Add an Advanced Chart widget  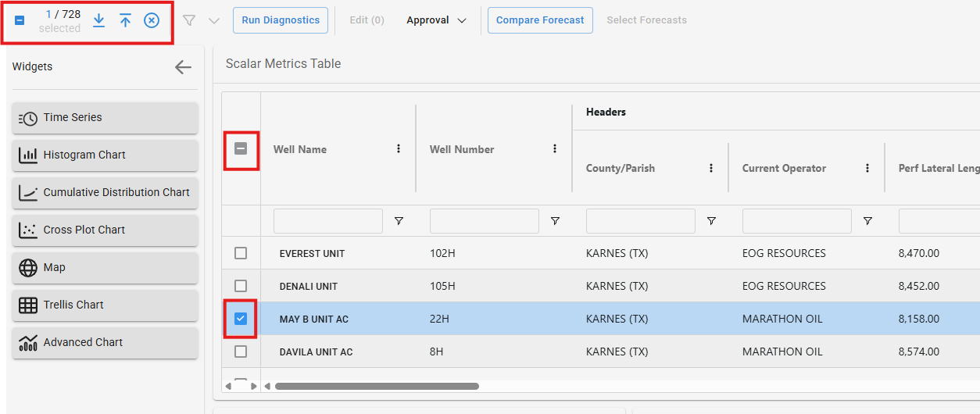(x=105, y=342)
